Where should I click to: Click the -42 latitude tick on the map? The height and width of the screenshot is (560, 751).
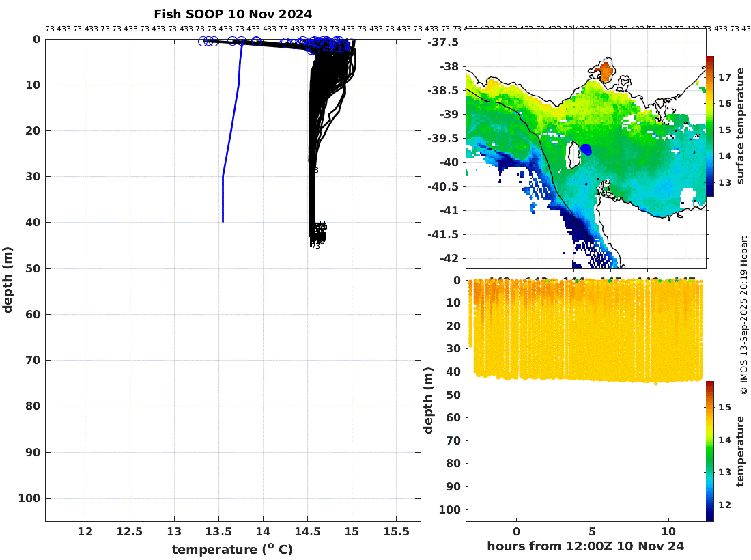tap(449, 259)
